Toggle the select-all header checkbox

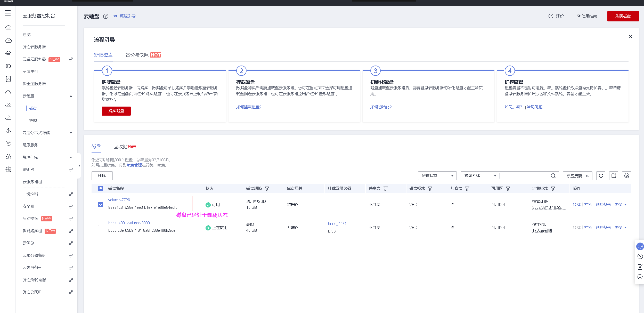coord(101,188)
